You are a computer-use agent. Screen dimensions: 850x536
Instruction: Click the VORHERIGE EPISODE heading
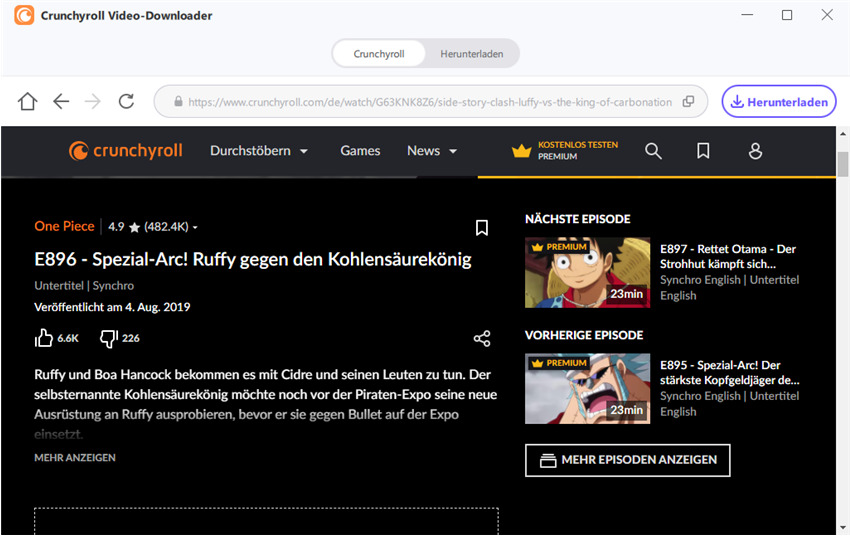[x=584, y=335]
